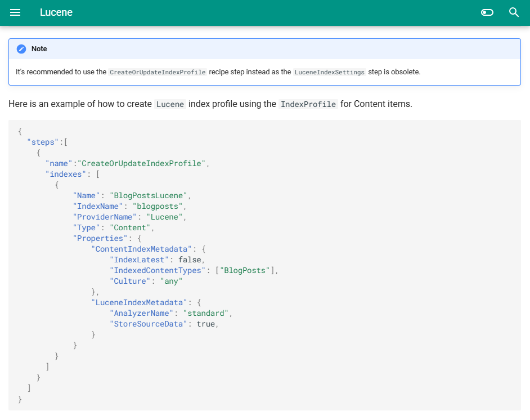The image size is (530, 420).
Task: Click the "steps" key in code
Action: tap(43, 142)
